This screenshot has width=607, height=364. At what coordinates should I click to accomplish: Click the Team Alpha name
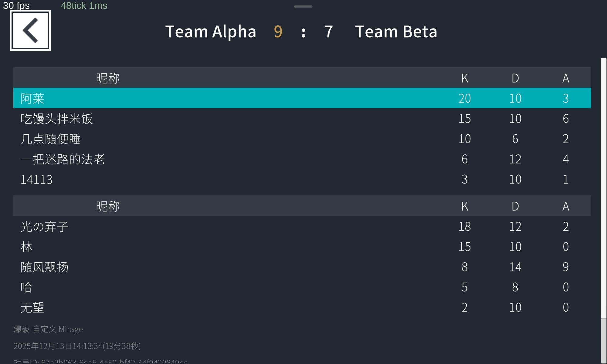pos(211,32)
